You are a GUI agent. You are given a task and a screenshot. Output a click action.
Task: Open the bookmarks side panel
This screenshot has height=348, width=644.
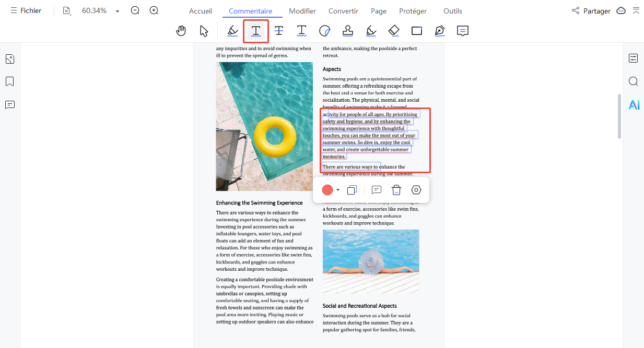click(x=9, y=82)
